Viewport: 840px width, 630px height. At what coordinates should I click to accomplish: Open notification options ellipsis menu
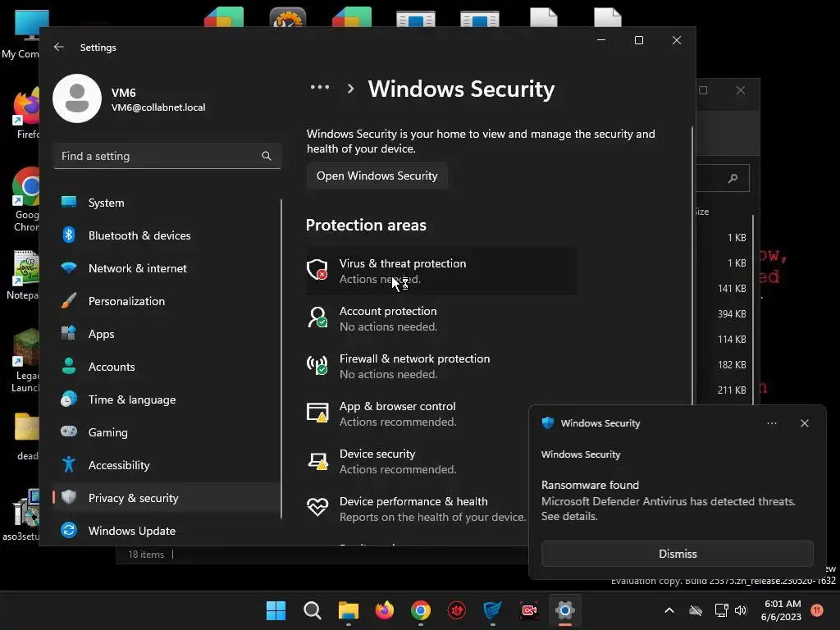click(x=772, y=423)
